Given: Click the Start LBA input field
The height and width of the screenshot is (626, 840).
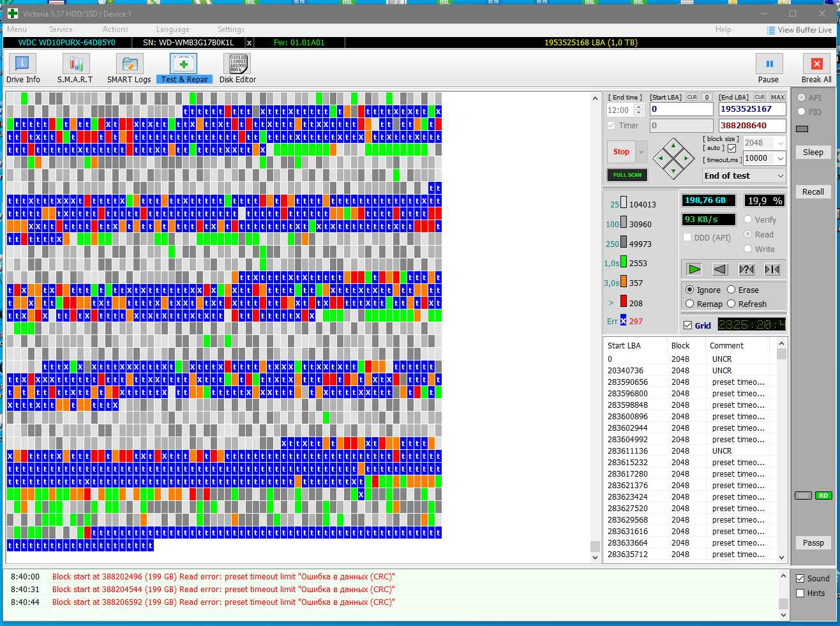Looking at the screenshot, I should 680,109.
